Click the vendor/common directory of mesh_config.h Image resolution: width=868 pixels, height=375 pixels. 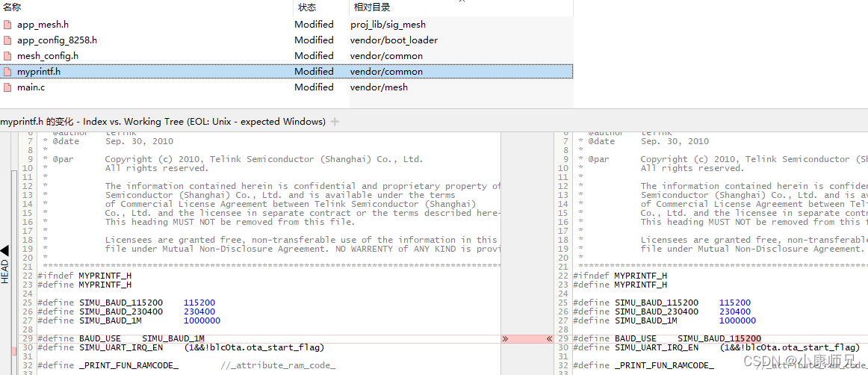(x=386, y=56)
